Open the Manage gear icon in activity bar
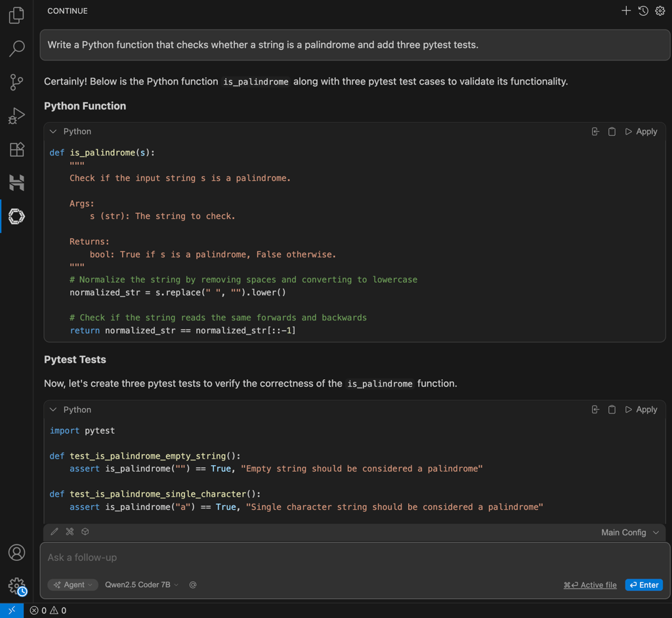This screenshot has width=672, height=618. (x=16, y=585)
